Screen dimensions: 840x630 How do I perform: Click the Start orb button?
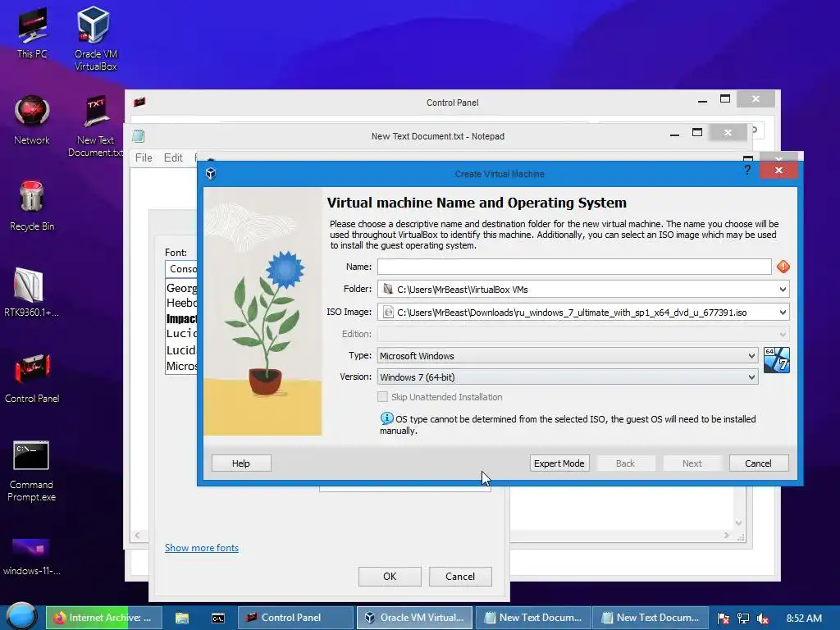pyautogui.click(x=21, y=617)
